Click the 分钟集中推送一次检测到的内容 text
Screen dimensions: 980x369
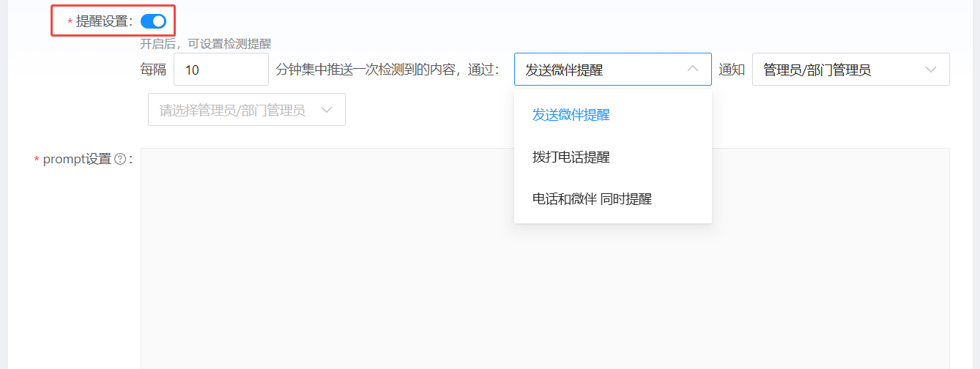pyautogui.click(x=366, y=70)
